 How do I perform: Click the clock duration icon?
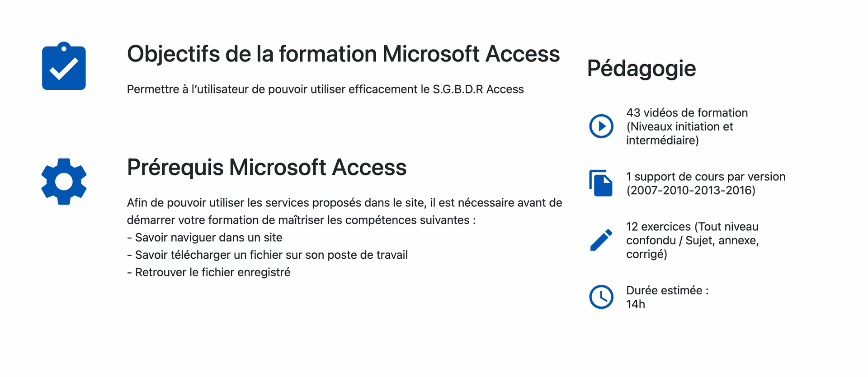601,297
